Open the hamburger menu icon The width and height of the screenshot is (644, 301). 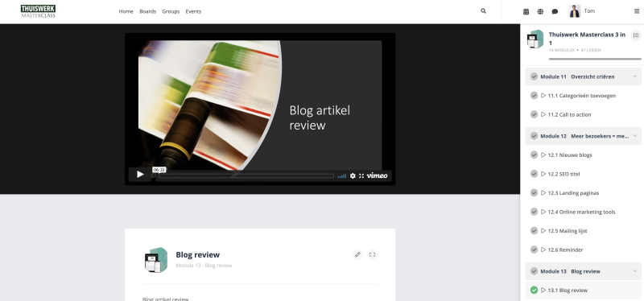pyautogui.click(x=637, y=11)
